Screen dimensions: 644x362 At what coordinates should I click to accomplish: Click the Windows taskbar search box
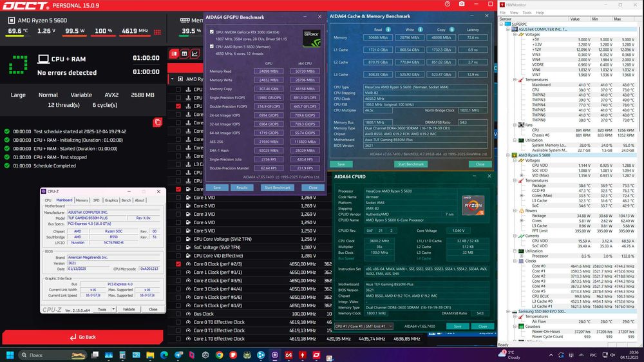(53, 355)
